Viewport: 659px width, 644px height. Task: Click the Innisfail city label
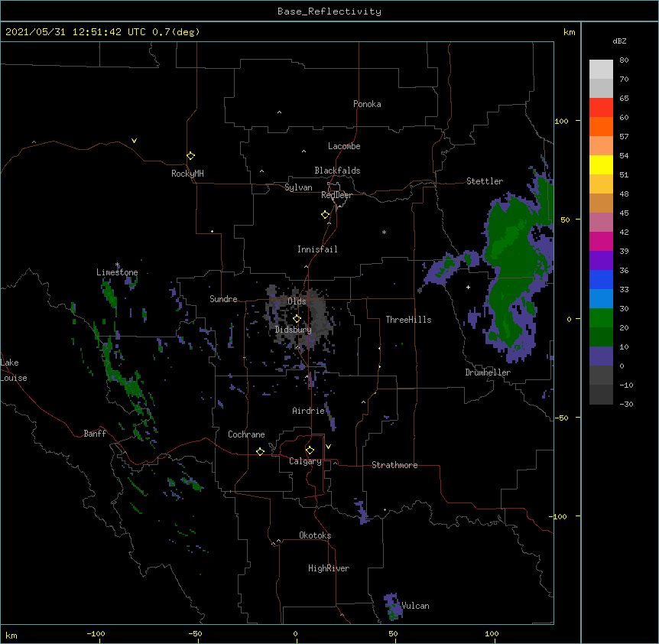pyautogui.click(x=317, y=249)
